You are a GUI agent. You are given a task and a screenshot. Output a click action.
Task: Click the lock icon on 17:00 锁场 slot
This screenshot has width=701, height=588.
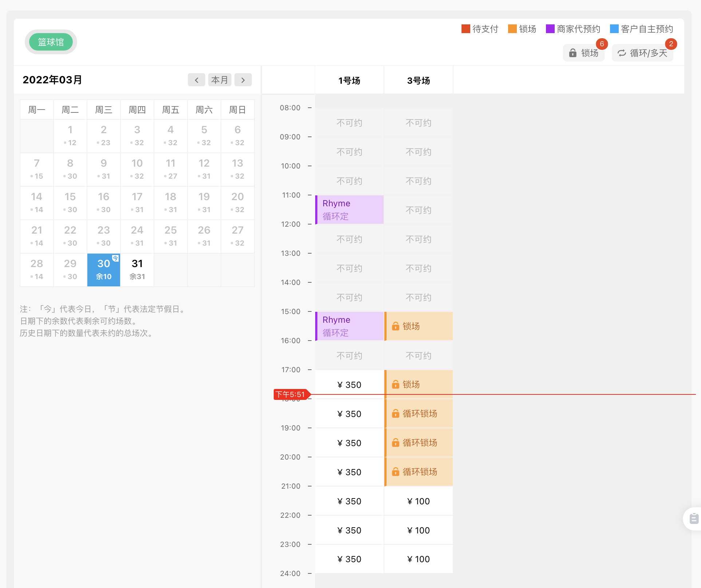pyautogui.click(x=395, y=385)
